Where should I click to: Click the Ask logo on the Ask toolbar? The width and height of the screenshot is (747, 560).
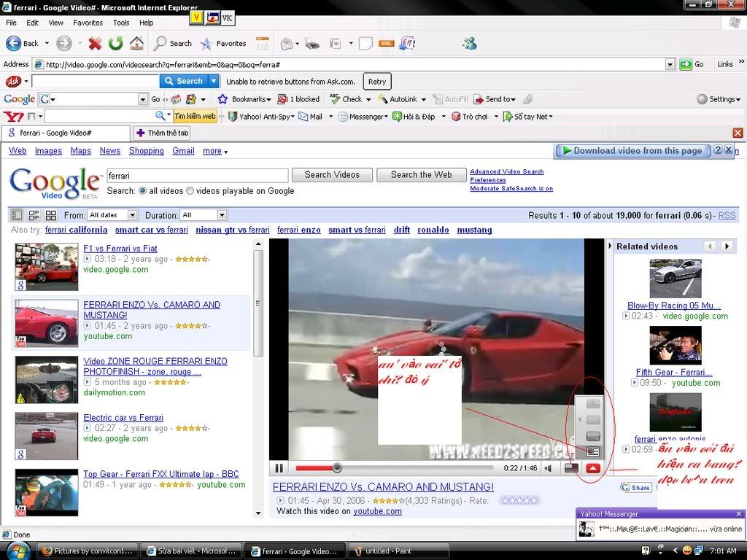[13, 82]
